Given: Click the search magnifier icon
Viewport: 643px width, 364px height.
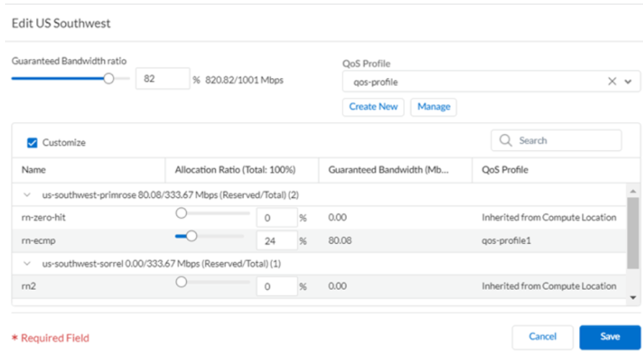Looking at the screenshot, I should (505, 141).
